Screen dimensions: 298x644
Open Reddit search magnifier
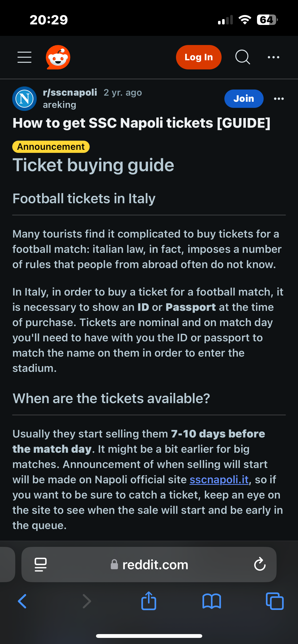tap(242, 57)
